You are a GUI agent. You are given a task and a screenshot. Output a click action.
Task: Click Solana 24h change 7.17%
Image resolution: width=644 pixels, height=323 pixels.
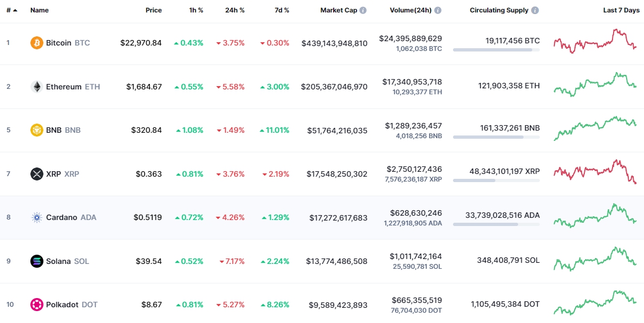pos(232,261)
